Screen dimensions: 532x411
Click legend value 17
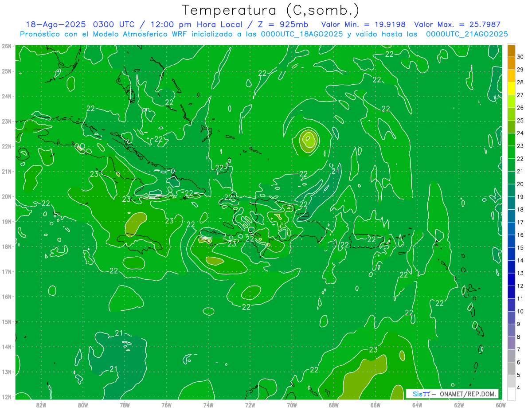(x=520, y=222)
